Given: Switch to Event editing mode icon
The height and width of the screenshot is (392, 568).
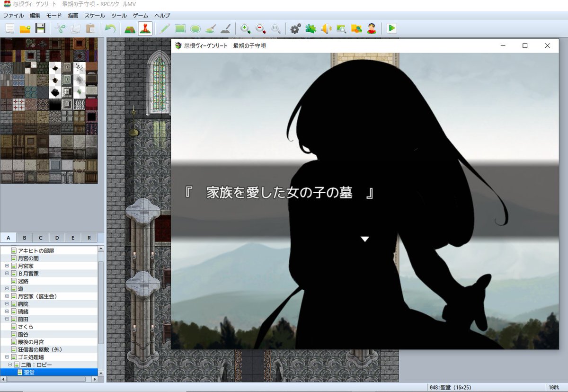Looking at the screenshot, I should (145, 28).
